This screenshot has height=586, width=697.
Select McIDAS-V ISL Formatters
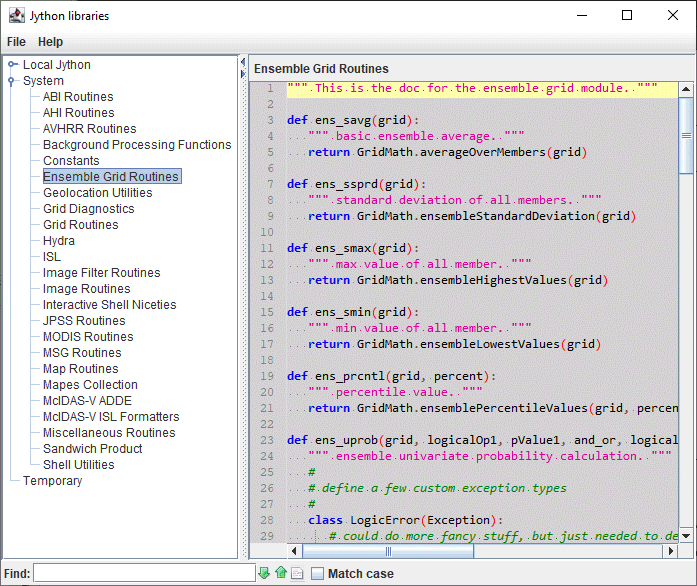[x=111, y=417]
